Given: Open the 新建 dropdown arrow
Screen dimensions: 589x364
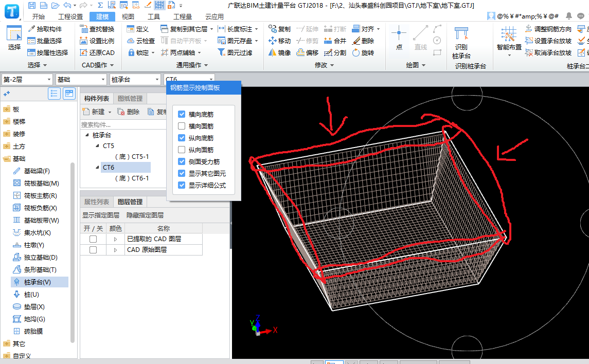Looking at the screenshot, I should pos(110,112).
